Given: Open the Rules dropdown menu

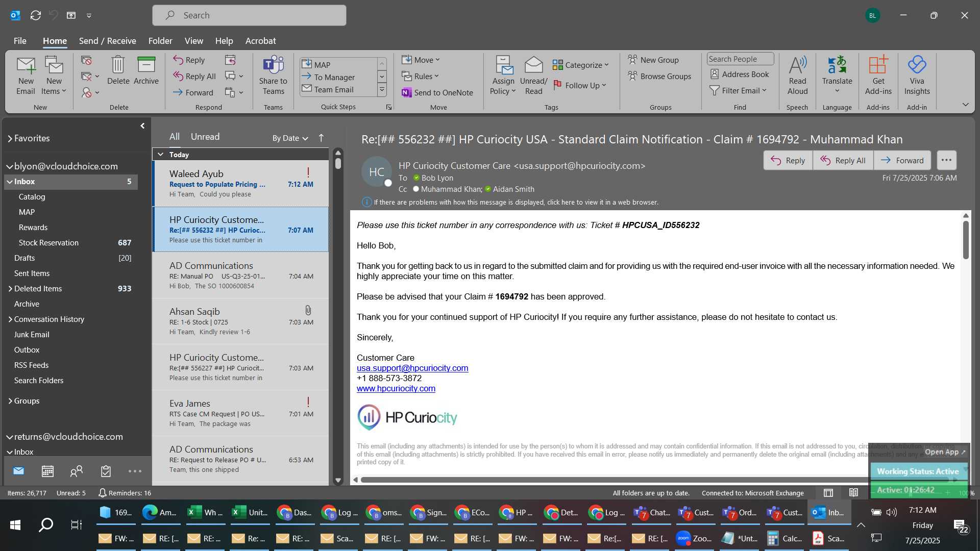Looking at the screenshot, I should click(420, 76).
